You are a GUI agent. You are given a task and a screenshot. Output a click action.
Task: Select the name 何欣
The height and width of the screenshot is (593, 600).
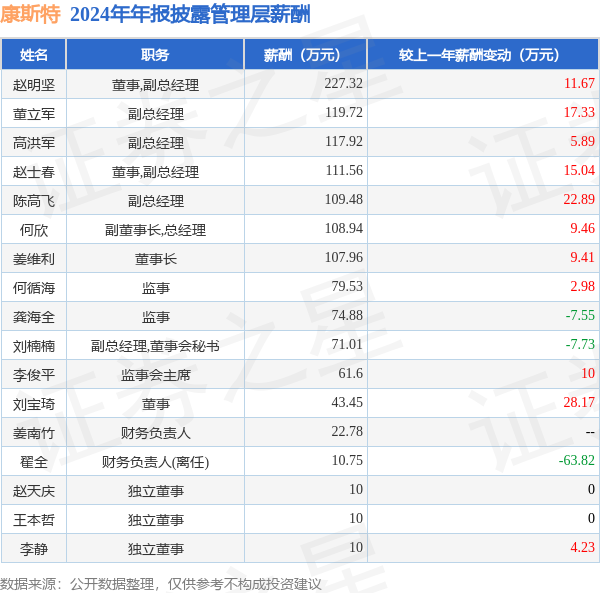(x=34, y=230)
